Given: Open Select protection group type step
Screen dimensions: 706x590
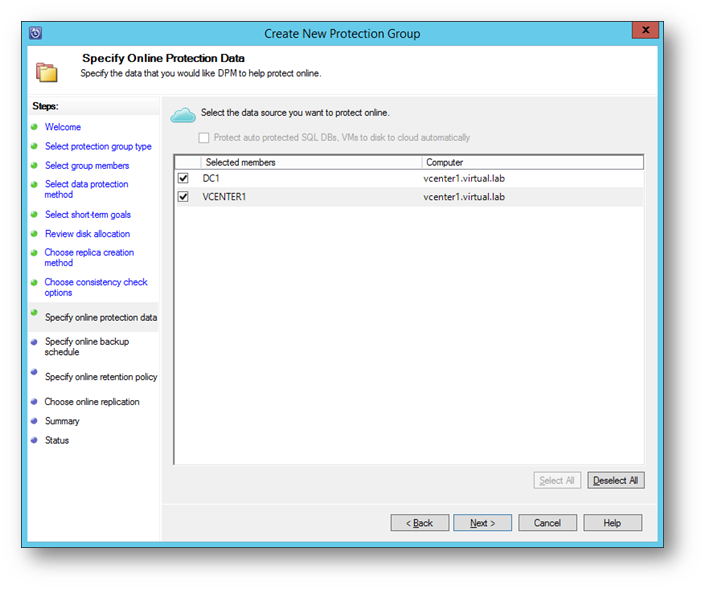Looking at the screenshot, I should 98,146.
